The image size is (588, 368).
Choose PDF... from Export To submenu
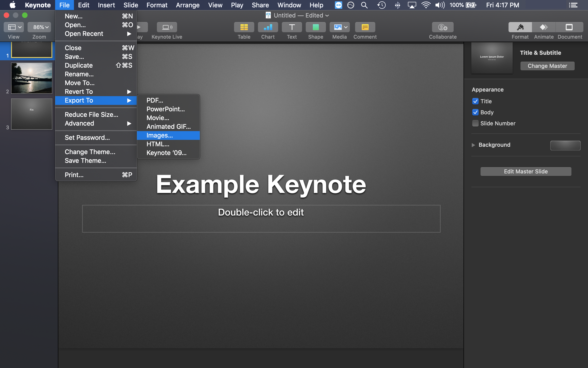(168, 100)
